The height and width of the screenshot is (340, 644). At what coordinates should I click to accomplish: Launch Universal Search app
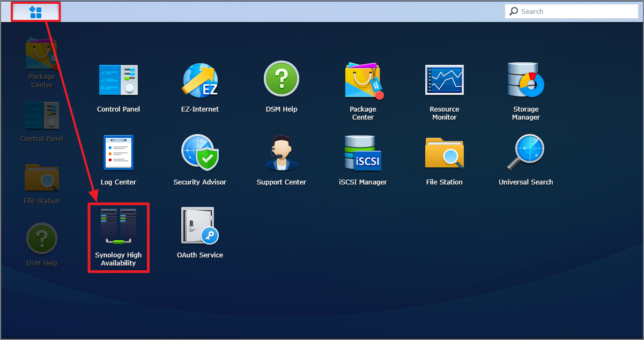tap(525, 153)
